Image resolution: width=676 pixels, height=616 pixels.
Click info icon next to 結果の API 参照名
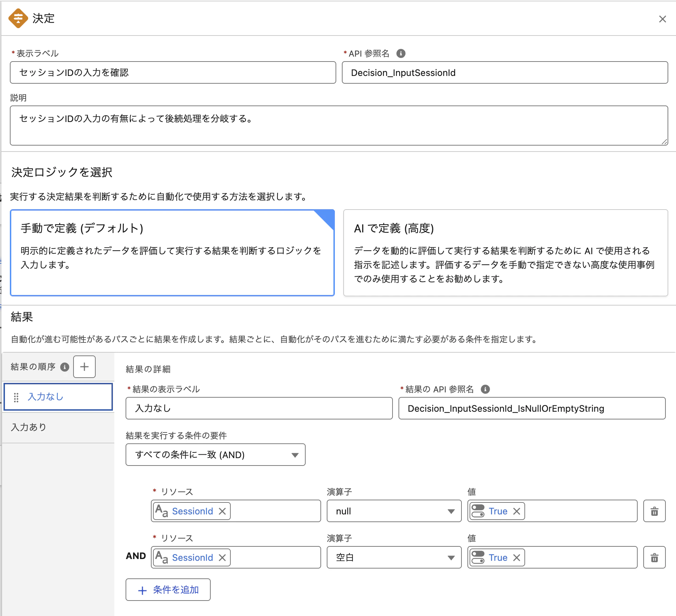point(485,389)
